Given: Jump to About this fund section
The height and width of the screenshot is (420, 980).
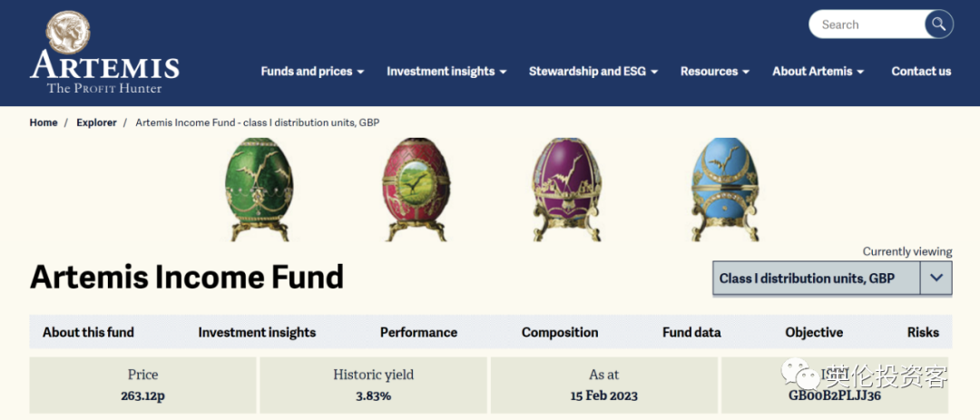Looking at the screenshot, I should point(88,333).
